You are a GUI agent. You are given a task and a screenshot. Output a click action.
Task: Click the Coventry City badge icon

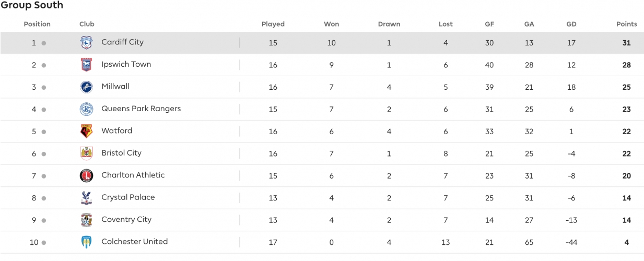click(86, 220)
